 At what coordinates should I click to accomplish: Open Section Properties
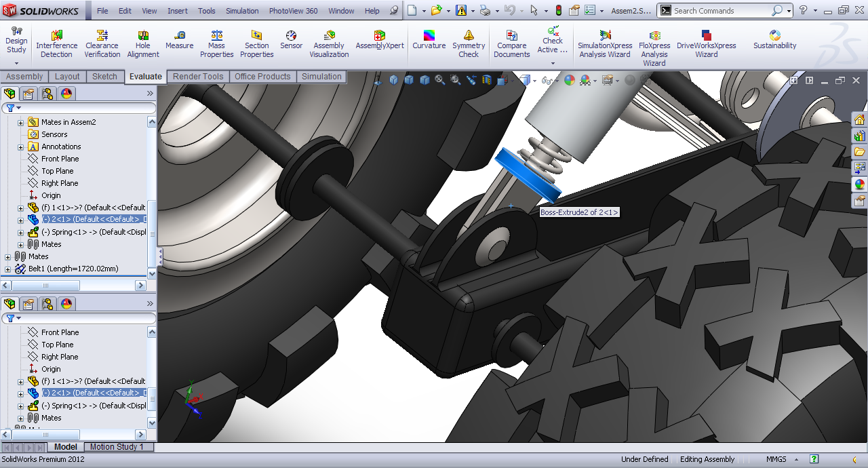tap(256, 44)
